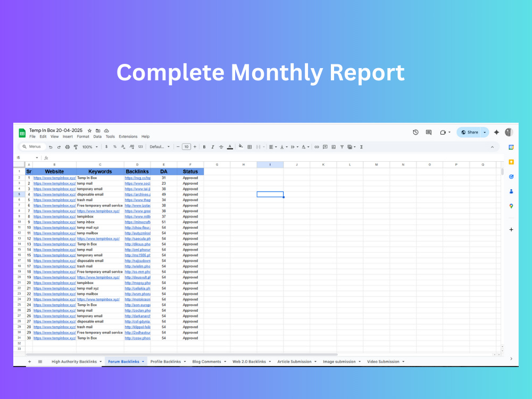This screenshot has width=532, height=399.
Task: Open Google Keep side panel
Action: (x=511, y=162)
